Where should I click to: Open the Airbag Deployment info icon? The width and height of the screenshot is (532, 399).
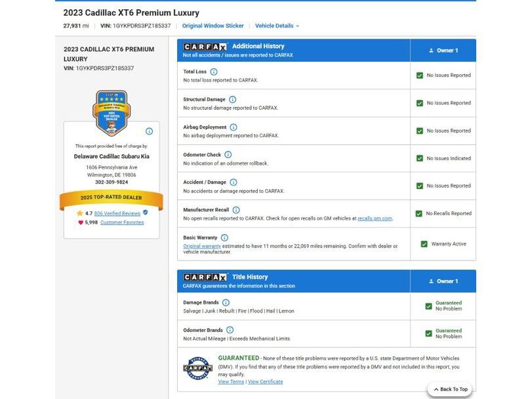[234, 127]
